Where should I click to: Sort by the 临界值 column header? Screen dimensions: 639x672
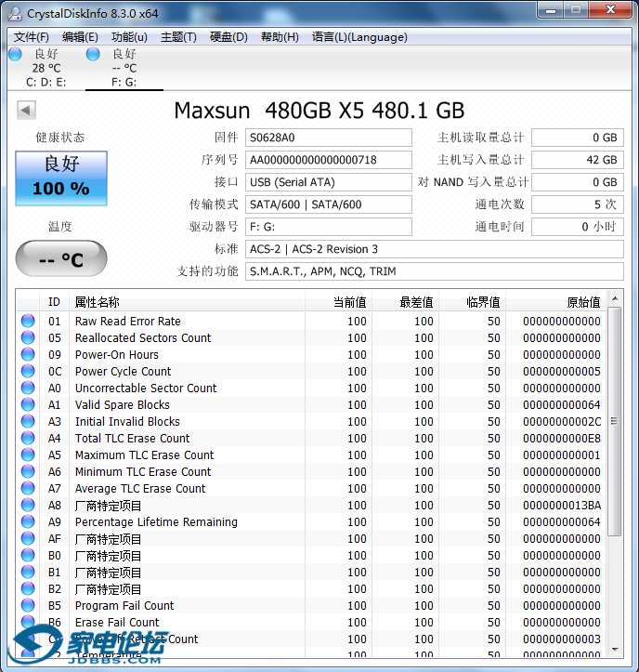(473, 302)
